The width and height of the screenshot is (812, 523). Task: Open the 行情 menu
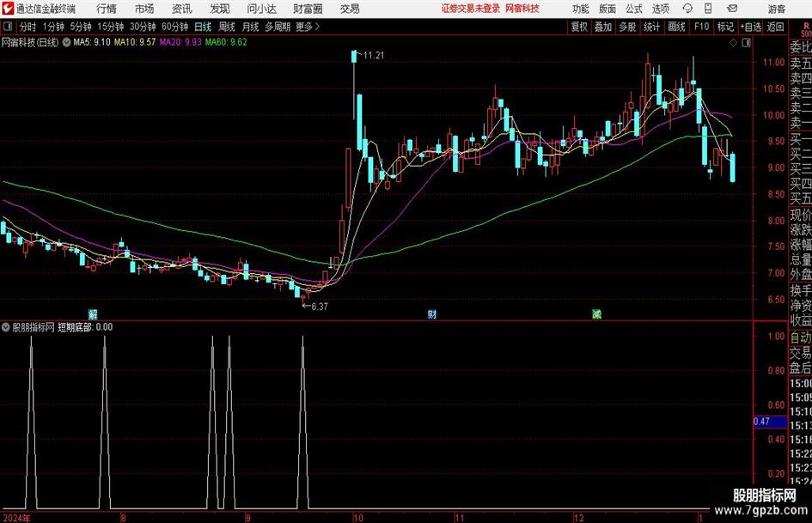point(107,9)
